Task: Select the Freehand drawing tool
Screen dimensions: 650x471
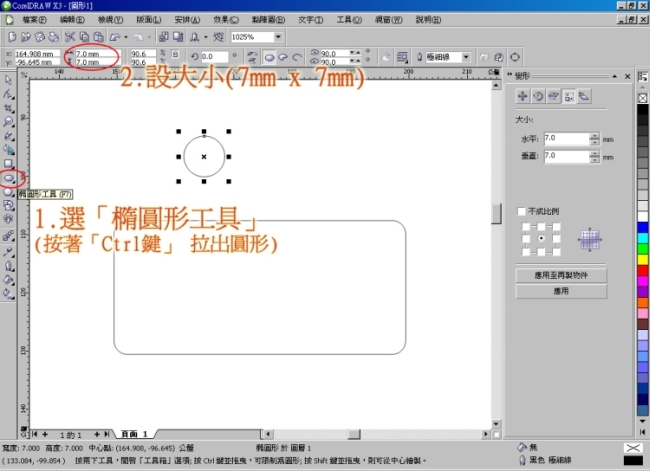Action: click(x=8, y=136)
